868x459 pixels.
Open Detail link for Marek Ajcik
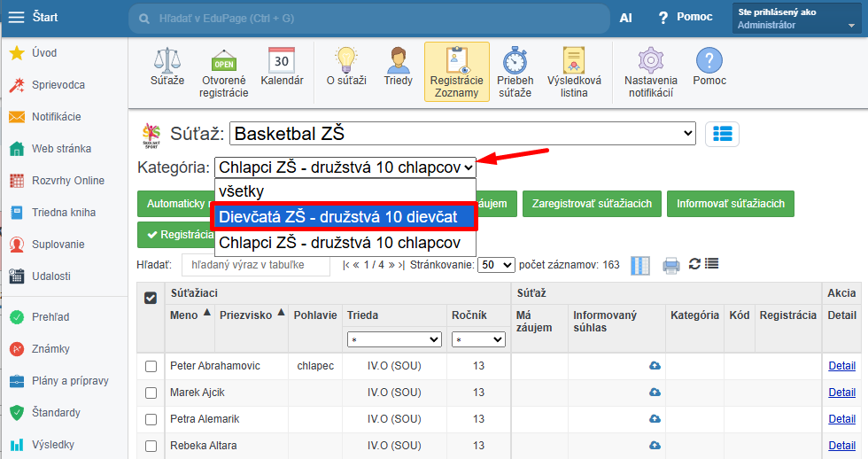841,393
